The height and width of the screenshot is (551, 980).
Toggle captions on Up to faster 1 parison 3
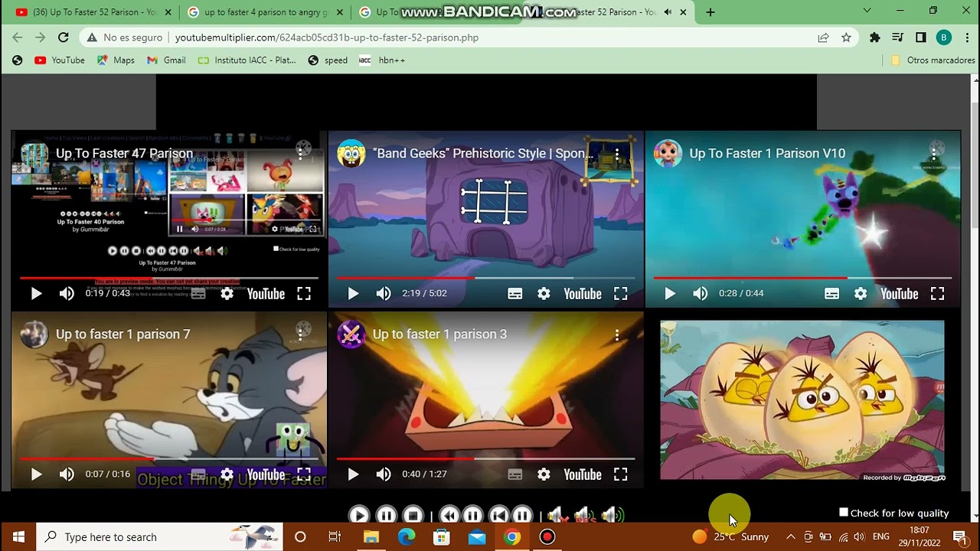pos(515,474)
